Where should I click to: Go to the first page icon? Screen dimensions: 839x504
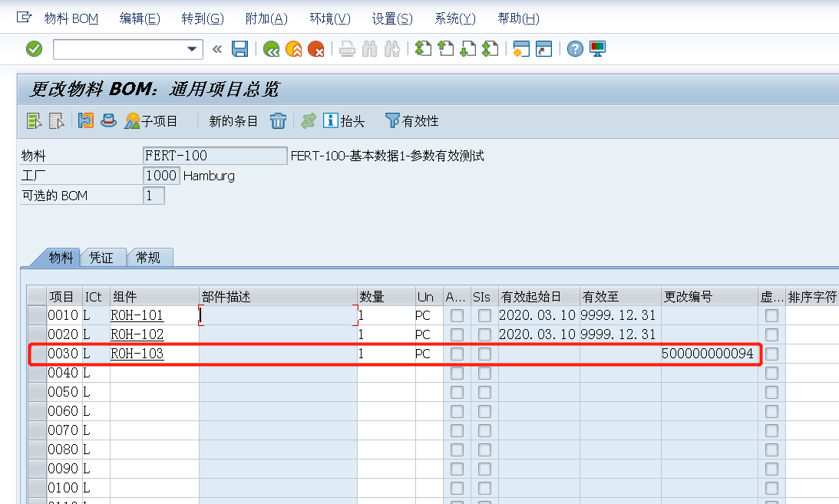coord(423,49)
